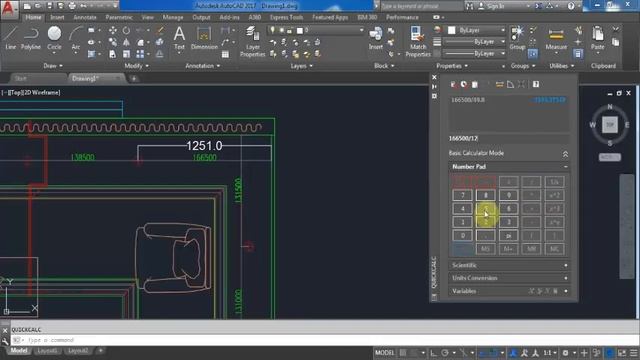Click the Array tool in Modify panel
Screen dimensions: 640x360
[x=140, y=54]
